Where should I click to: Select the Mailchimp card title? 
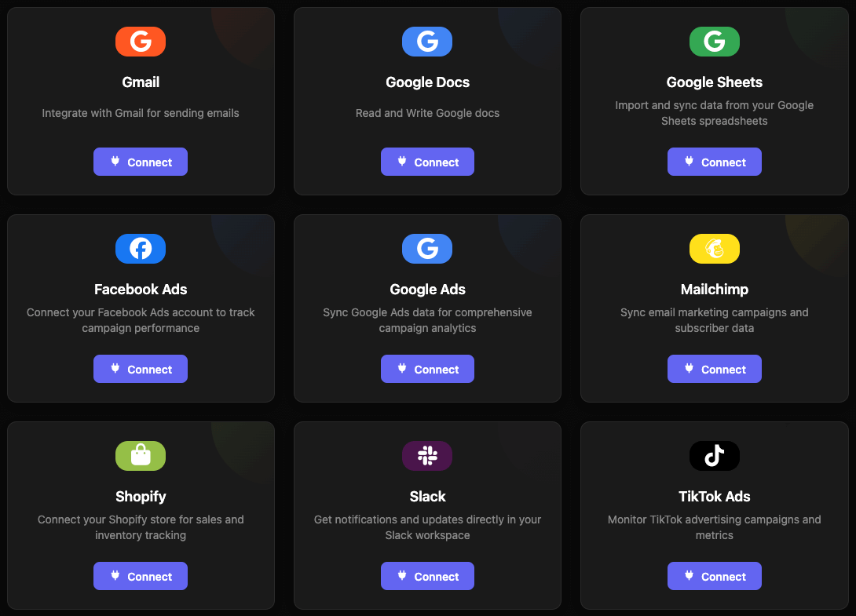[714, 290]
